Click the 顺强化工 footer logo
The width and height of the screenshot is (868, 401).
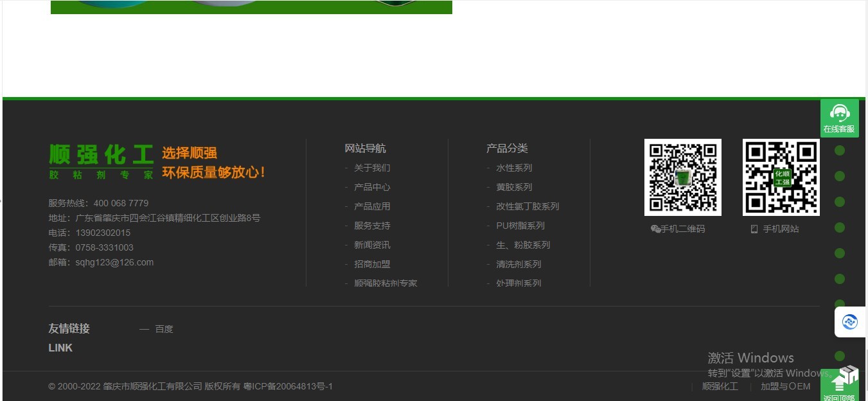(x=102, y=161)
